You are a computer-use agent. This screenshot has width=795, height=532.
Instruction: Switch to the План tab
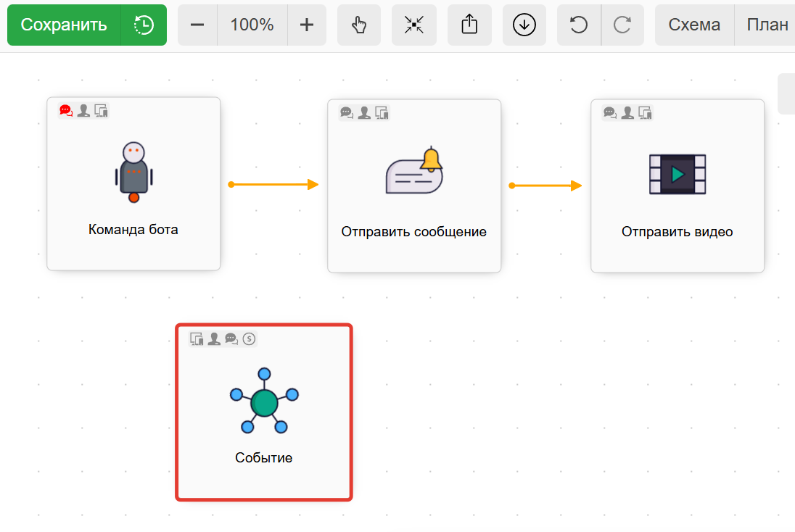767,25
